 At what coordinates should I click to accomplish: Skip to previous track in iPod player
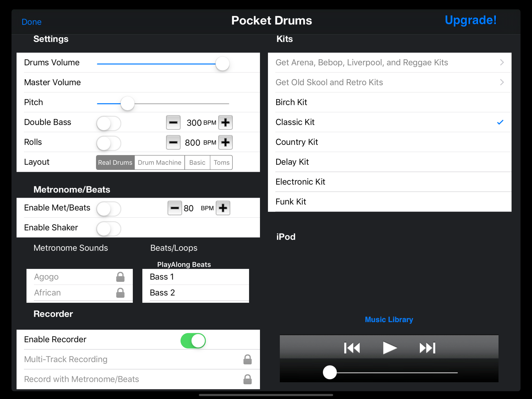(352, 348)
